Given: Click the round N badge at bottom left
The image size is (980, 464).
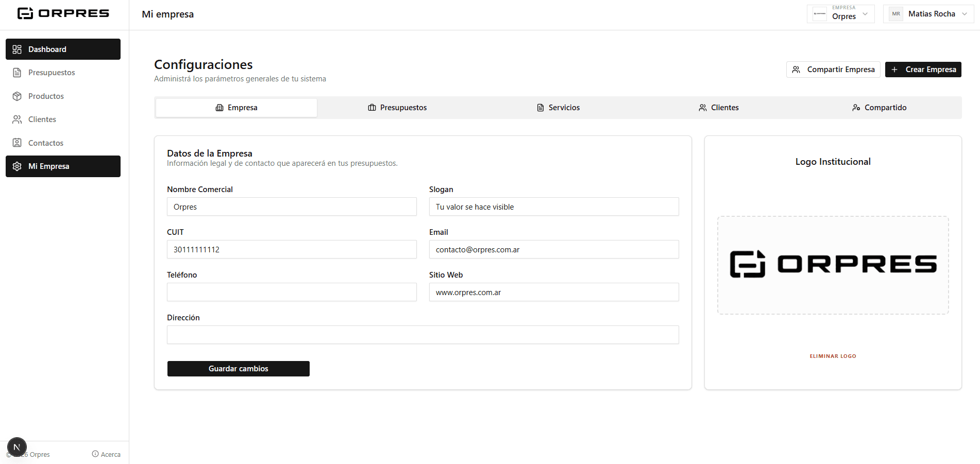Looking at the screenshot, I should [x=17, y=447].
